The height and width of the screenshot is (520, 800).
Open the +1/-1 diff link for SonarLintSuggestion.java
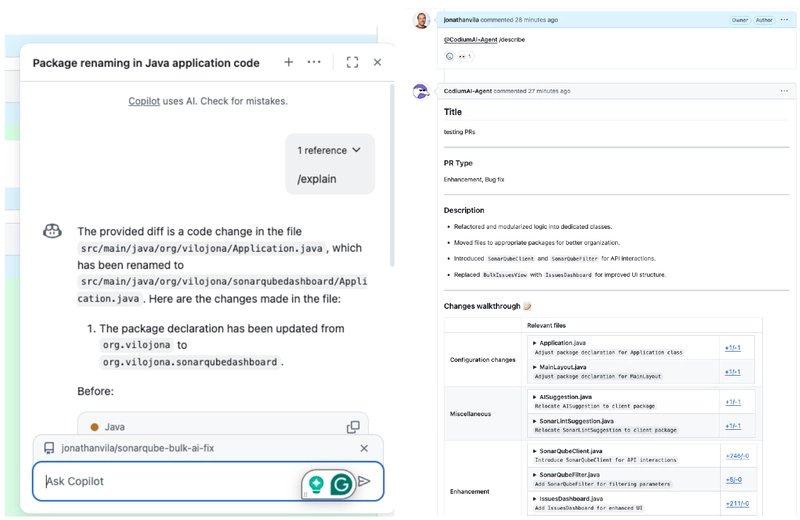pyautogui.click(x=733, y=426)
